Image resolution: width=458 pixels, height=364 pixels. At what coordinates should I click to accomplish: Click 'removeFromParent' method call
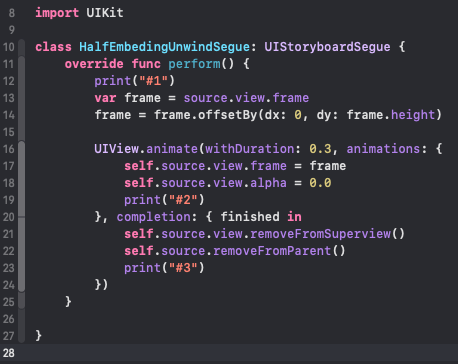click(272, 251)
